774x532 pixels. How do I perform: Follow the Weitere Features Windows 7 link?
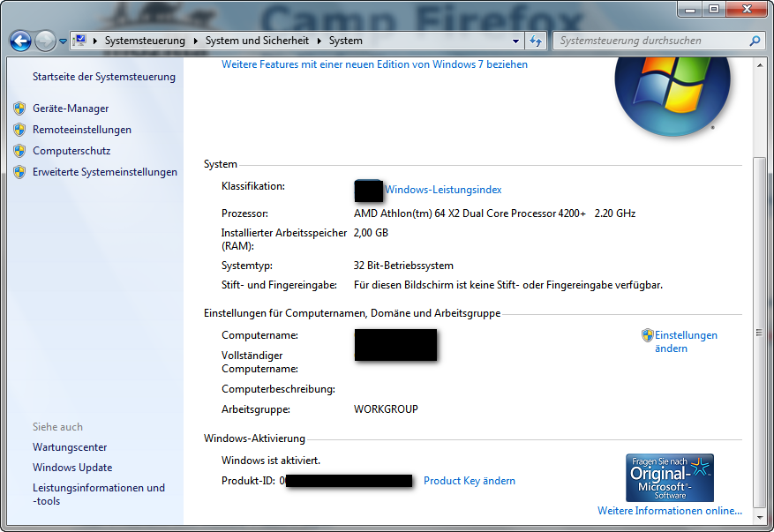coord(375,64)
